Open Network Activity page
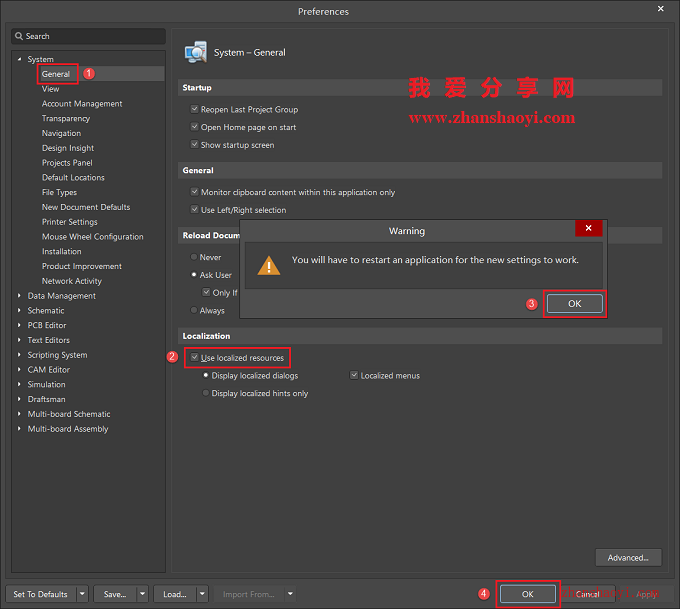This screenshot has width=680, height=609. point(72,281)
